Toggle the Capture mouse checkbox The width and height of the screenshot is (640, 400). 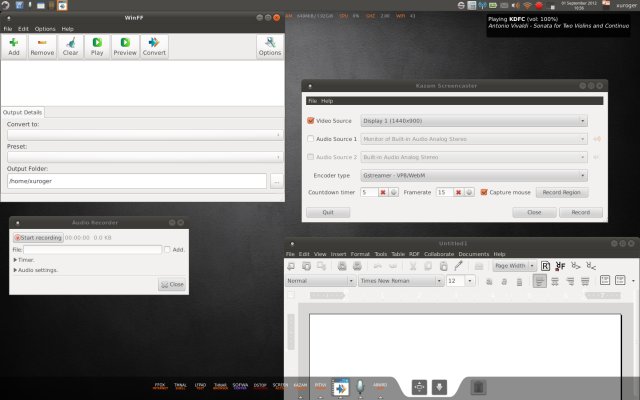pyautogui.click(x=484, y=192)
